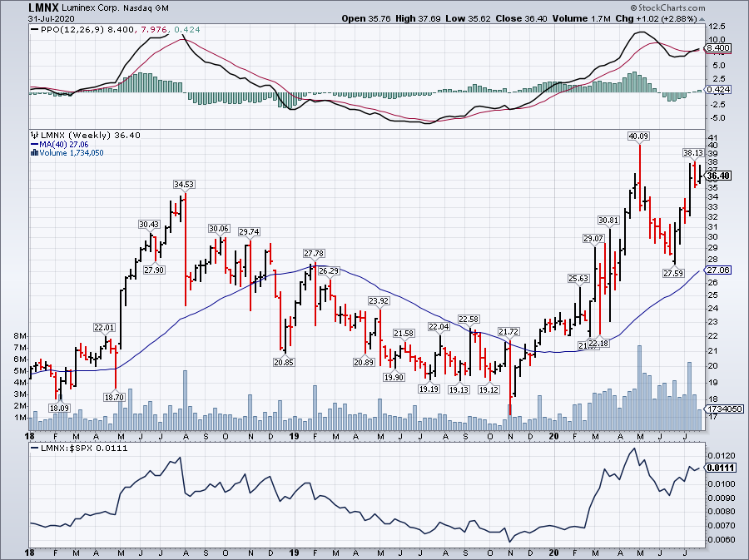The image size is (749, 560).
Task: Click the red 7.976 signal value in PPO legend
Action: pyautogui.click(x=153, y=30)
